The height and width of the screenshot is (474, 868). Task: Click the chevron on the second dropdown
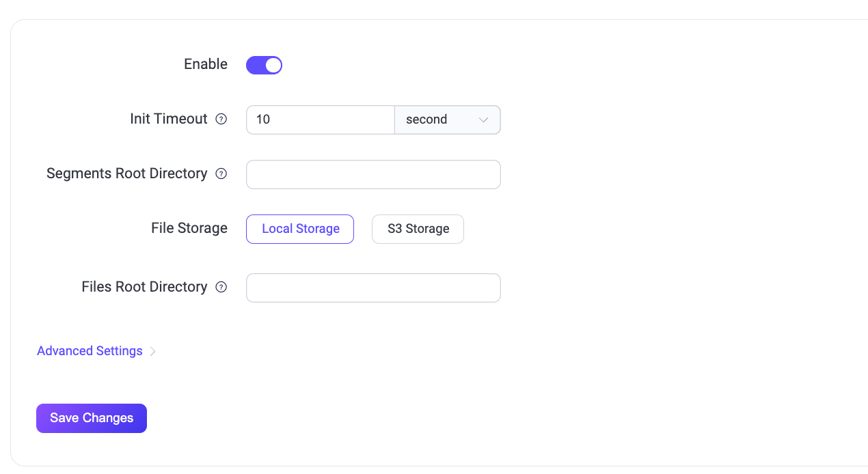(485, 120)
